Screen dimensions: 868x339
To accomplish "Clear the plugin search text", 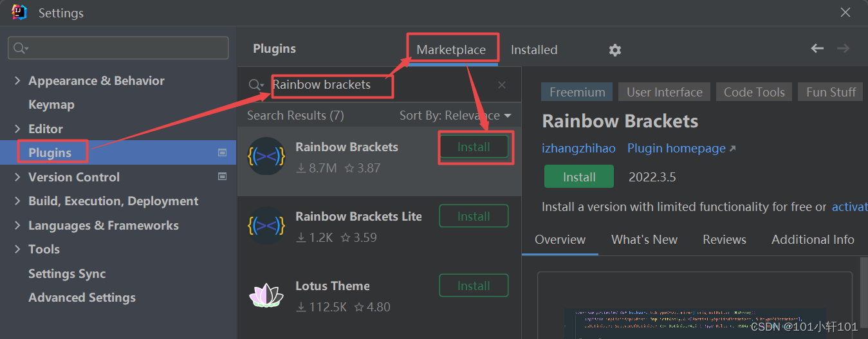I will point(502,85).
